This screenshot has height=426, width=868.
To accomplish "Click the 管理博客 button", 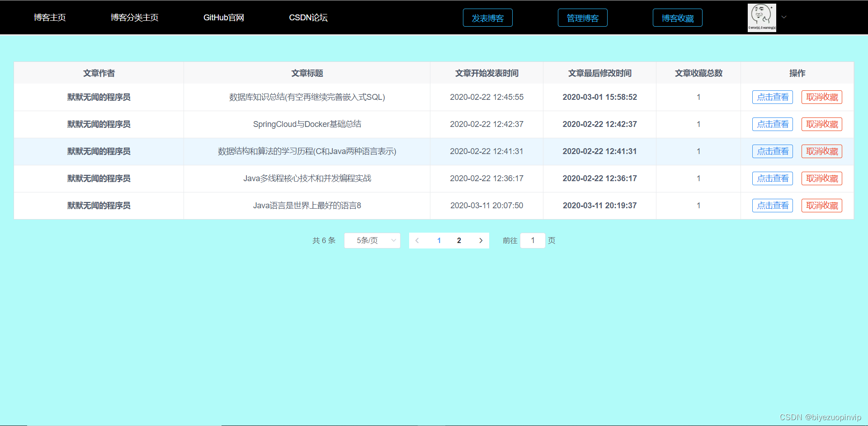I will coord(583,18).
